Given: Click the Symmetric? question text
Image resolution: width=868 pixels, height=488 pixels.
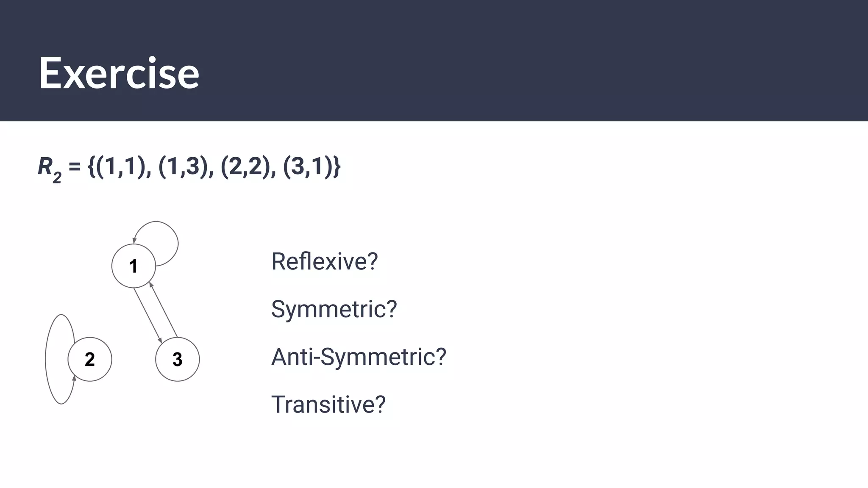Looking at the screenshot, I should (334, 309).
